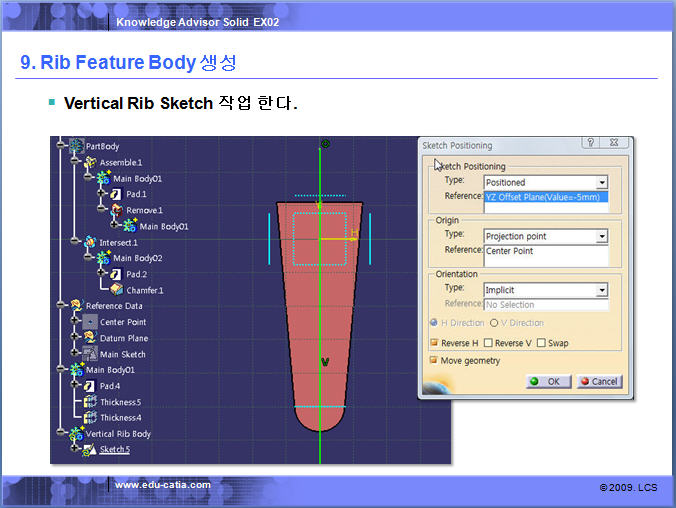Click the Center Point tree icon
Screen dimensions: 676x508
coord(89,322)
